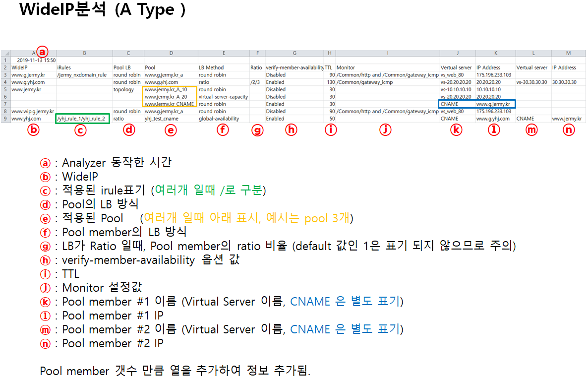Select column I header
The height and width of the screenshot is (380, 588).
[x=387, y=53]
